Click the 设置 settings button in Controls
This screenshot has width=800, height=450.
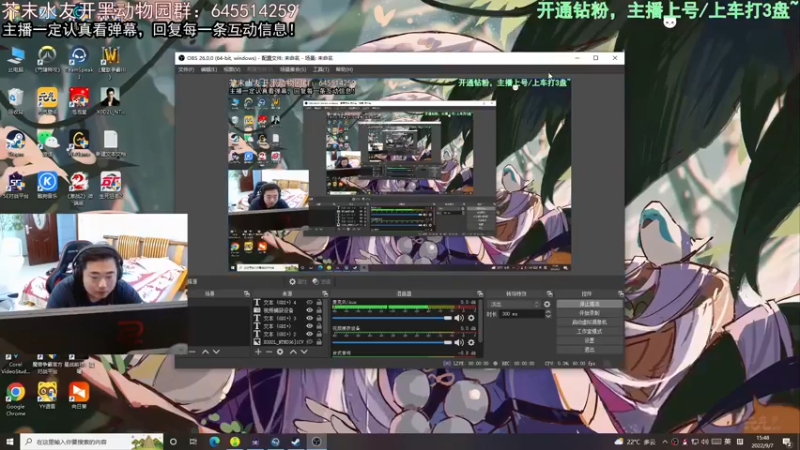click(589, 340)
